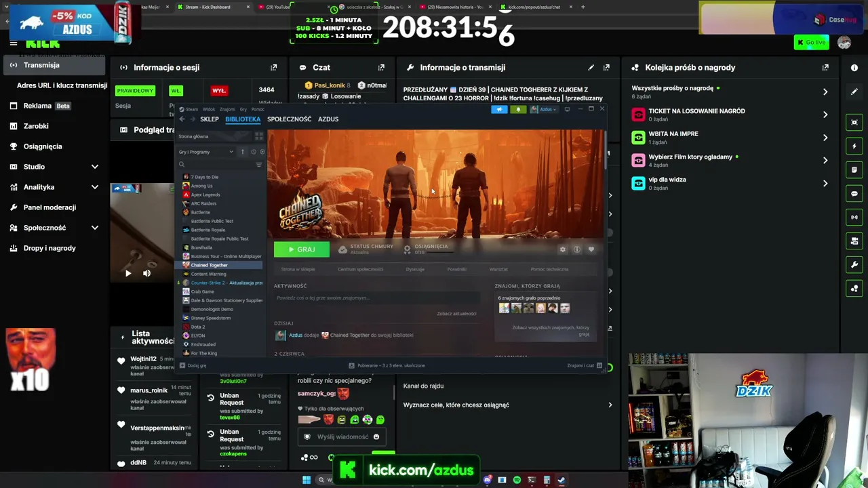
Task: Go back in Steam navigation
Action: point(182,119)
